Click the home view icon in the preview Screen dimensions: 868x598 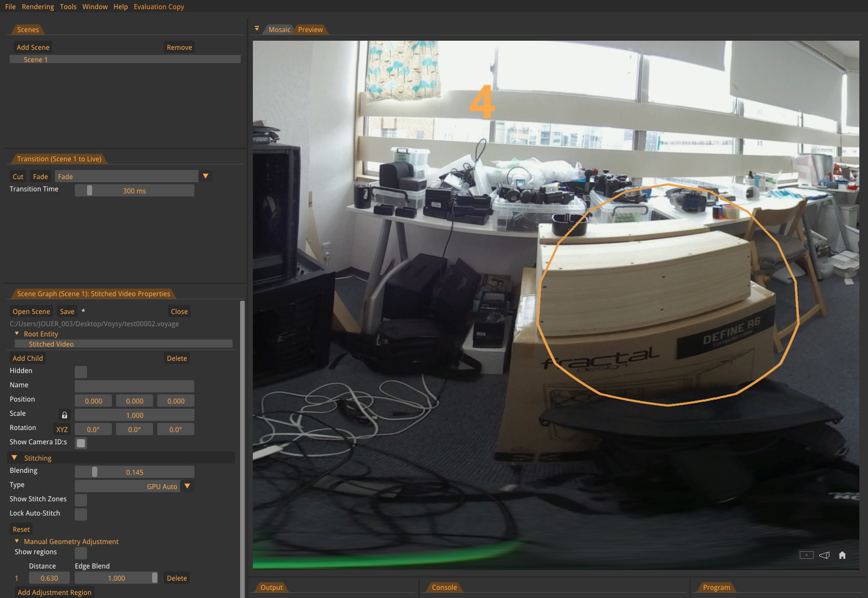point(842,555)
